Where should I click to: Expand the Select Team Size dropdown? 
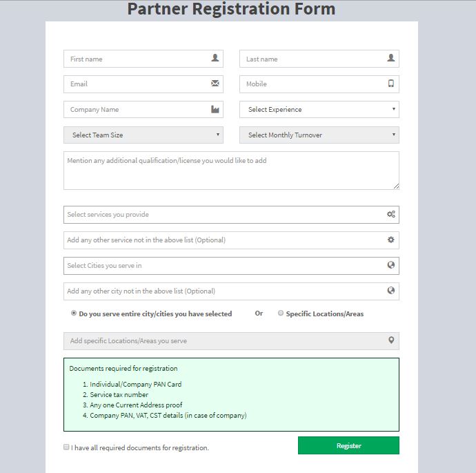pos(143,135)
